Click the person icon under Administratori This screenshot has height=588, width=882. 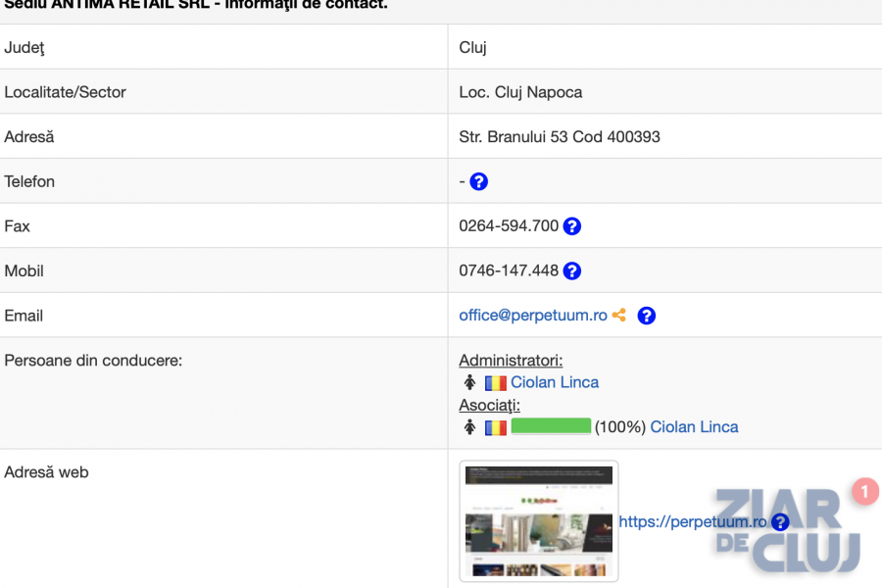(x=469, y=382)
